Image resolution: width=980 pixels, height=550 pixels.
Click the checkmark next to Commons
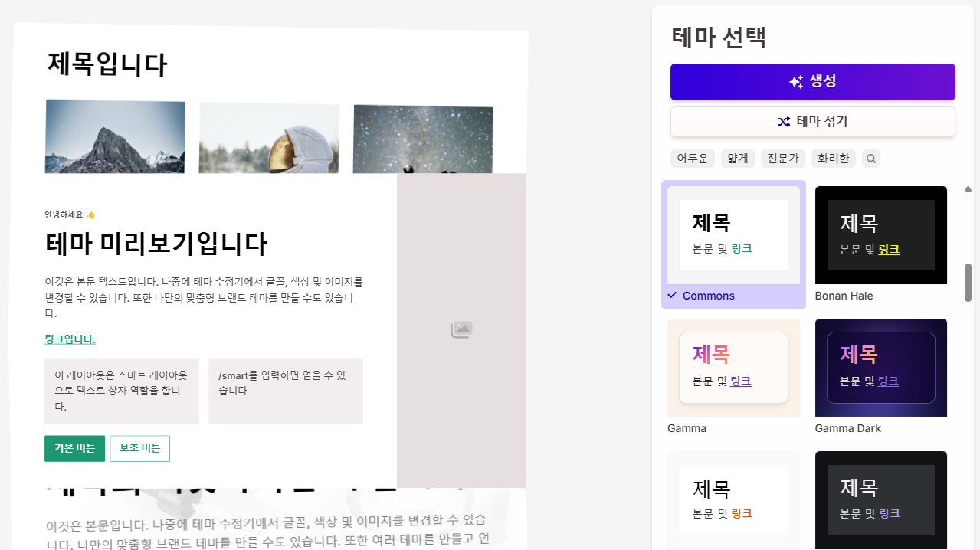click(672, 296)
